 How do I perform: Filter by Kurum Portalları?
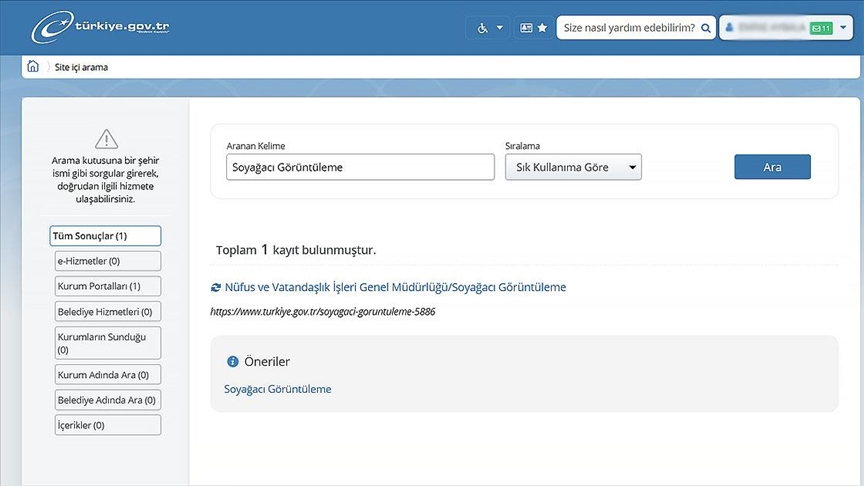[108, 286]
